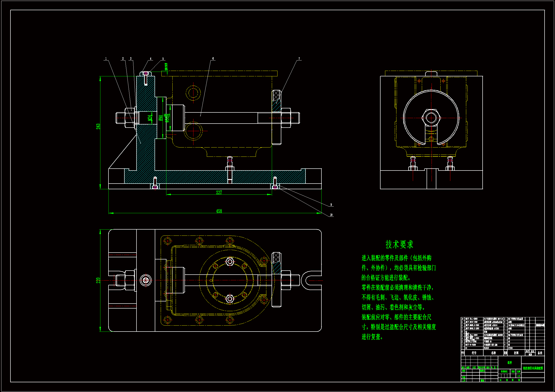Viewport: 555px width, 392px height.
Task: Click balloon number 1 leader label
Action: click(x=106, y=59)
